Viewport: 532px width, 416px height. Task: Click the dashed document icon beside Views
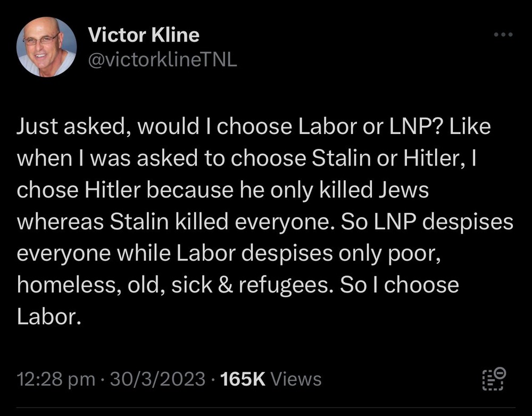[x=493, y=380]
